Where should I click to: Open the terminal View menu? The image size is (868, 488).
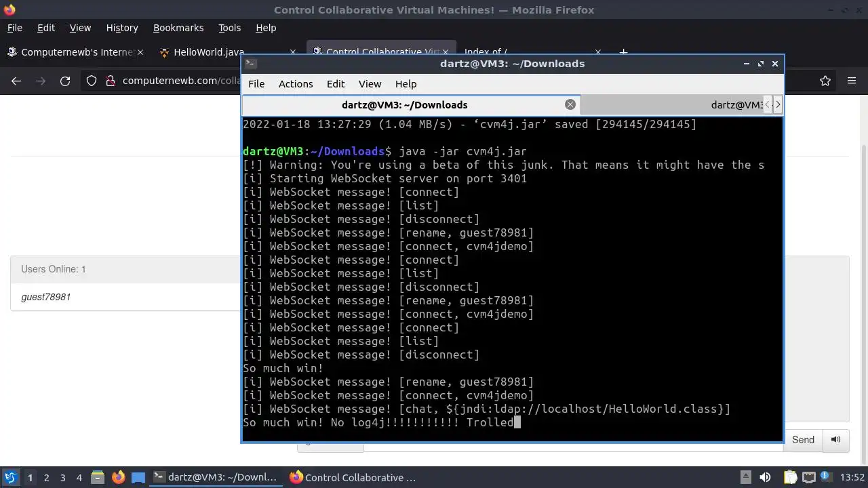tap(370, 84)
